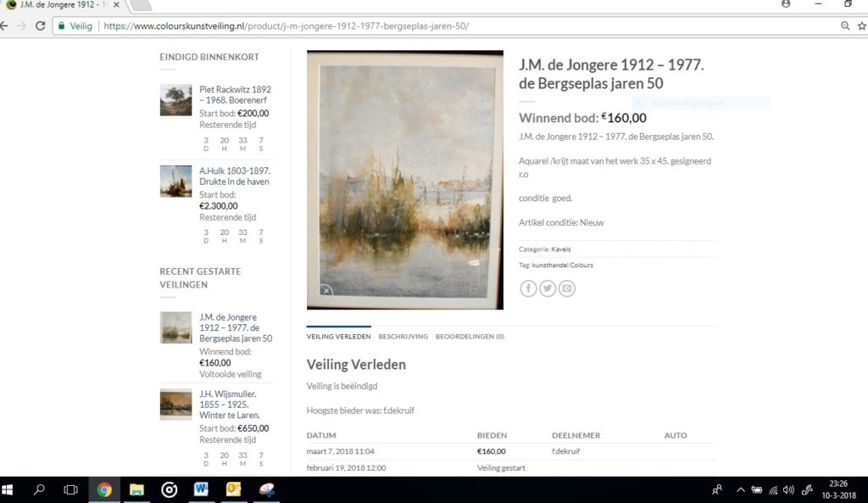Share the item by email icon

[567, 288]
